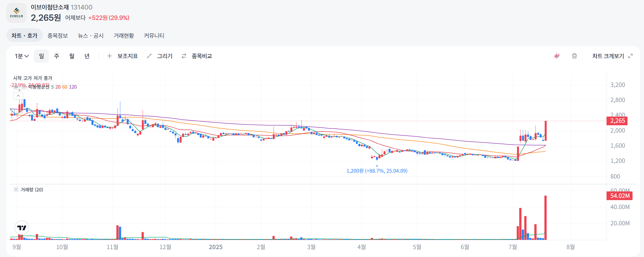
Task: Click the 9월 month axis label
Action: click(x=17, y=247)
